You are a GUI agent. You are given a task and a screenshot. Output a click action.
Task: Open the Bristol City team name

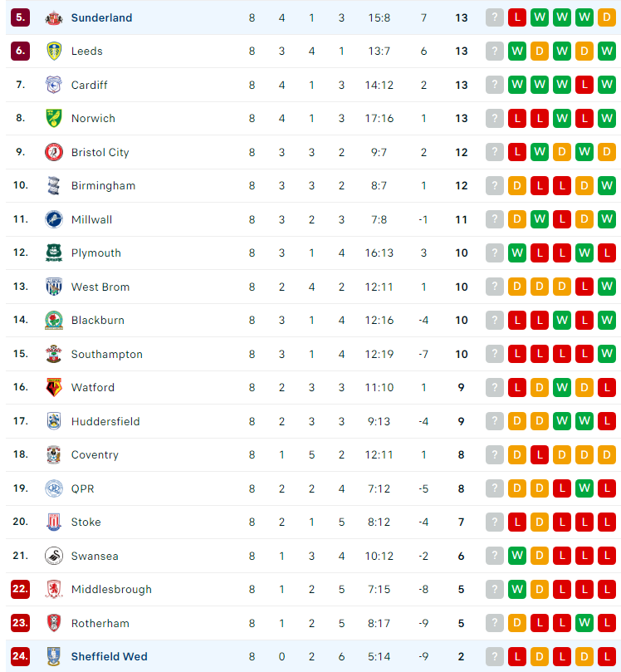tap(100, 153)
